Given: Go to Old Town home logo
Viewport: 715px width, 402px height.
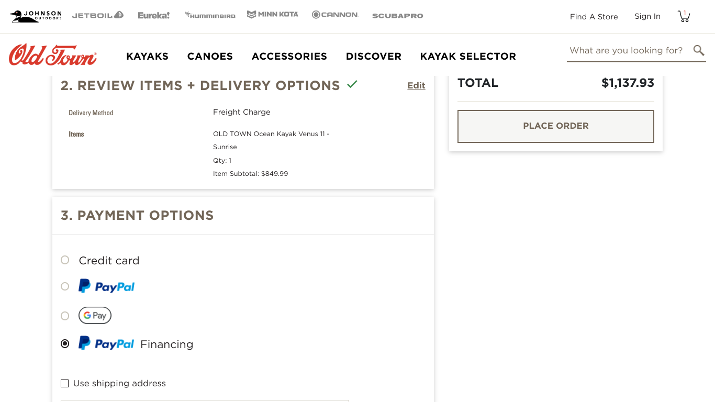Looking at the screenshot, I should point(52,55).
